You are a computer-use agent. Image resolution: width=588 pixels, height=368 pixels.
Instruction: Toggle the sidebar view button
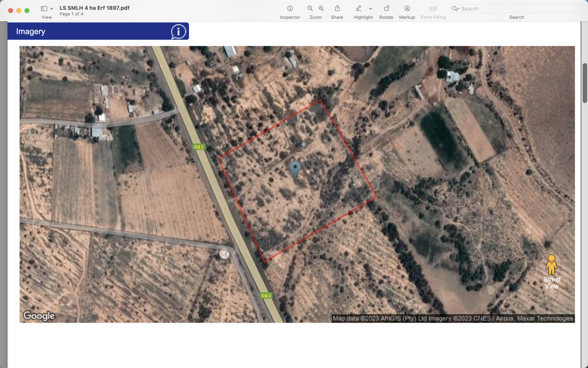(44, 9)
